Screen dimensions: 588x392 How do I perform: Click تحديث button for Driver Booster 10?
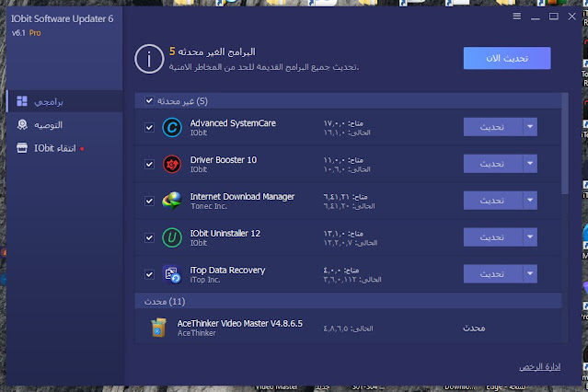click(x=493, y=164)
